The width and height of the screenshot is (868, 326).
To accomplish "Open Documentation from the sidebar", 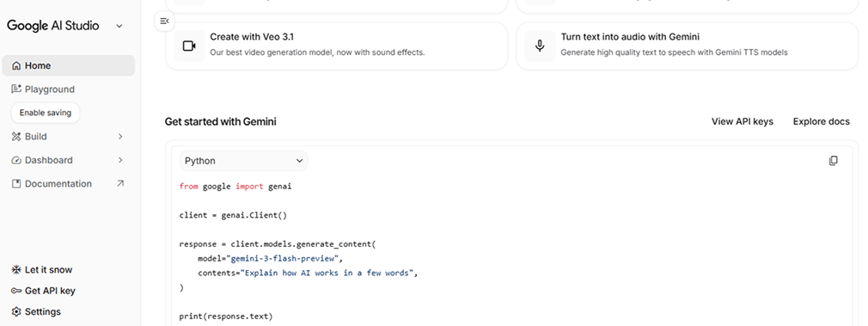I will click(x=69, y=183).
